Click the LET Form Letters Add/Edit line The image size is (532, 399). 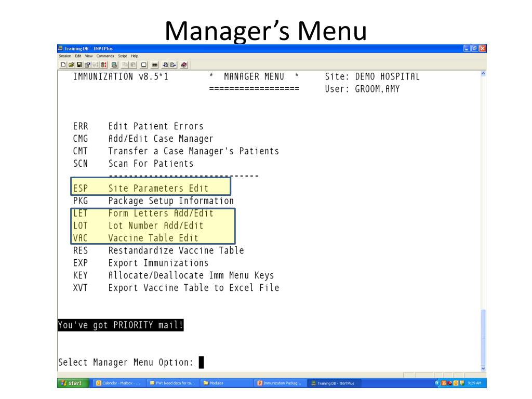143,213
